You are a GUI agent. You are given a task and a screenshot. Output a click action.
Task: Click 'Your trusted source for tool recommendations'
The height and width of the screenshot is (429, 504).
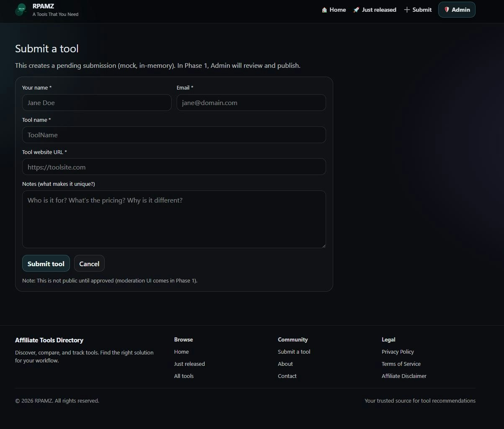pos(420,401)
